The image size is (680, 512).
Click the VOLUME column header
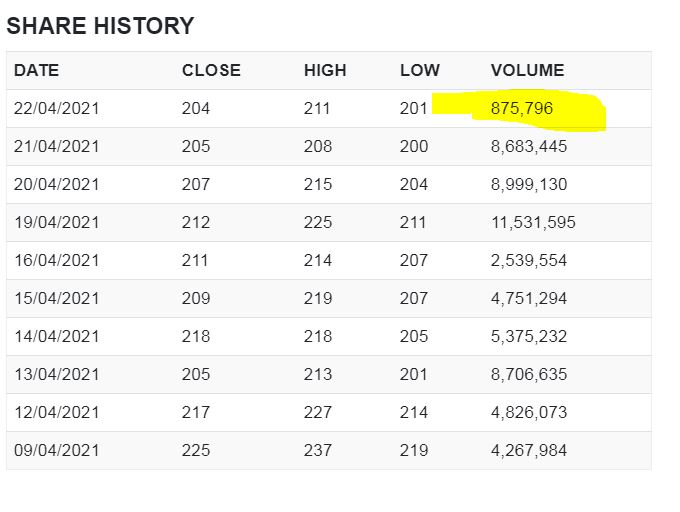coord(527,70)
